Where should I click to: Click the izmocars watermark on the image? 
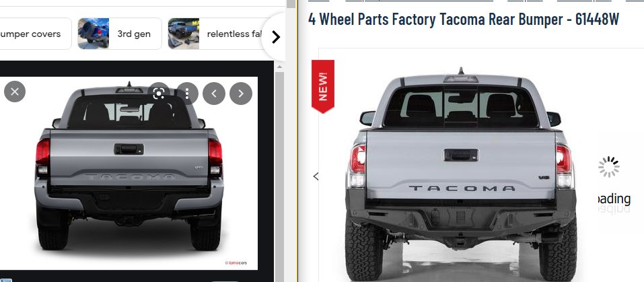tap(236, 262)
